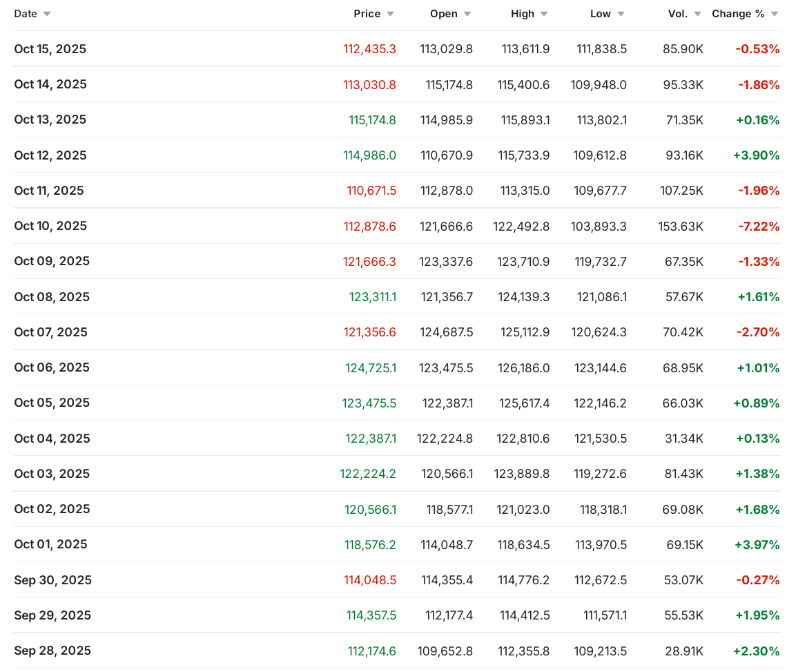Click the -7.22% change value

pos(757,227)
